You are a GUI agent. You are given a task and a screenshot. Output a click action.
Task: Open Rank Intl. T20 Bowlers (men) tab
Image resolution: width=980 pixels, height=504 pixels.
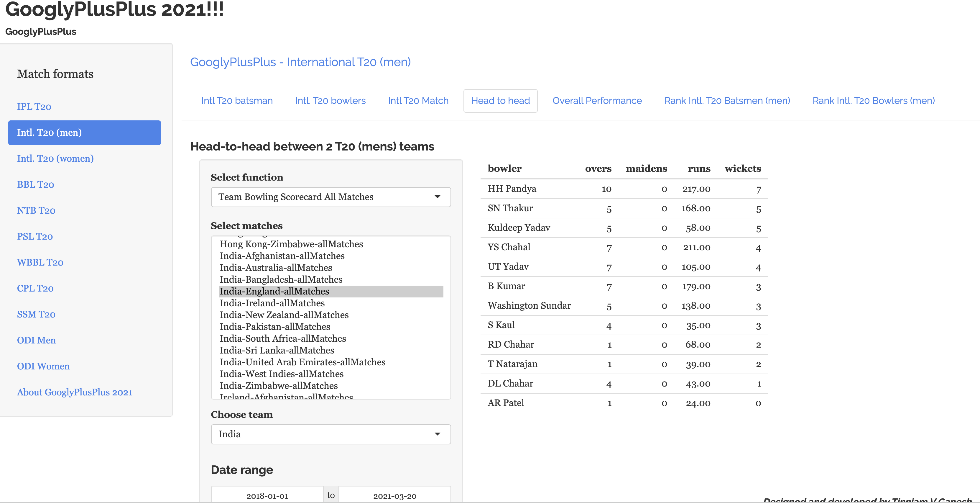coord(873,101)
